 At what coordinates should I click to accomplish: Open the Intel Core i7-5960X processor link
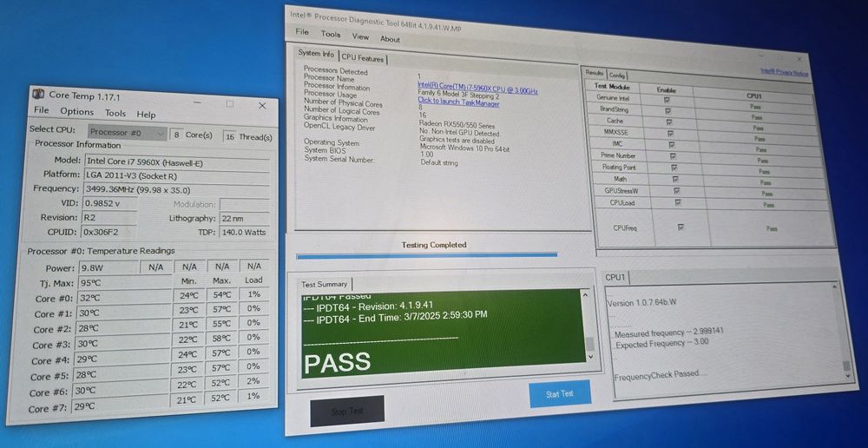[477, 89]
